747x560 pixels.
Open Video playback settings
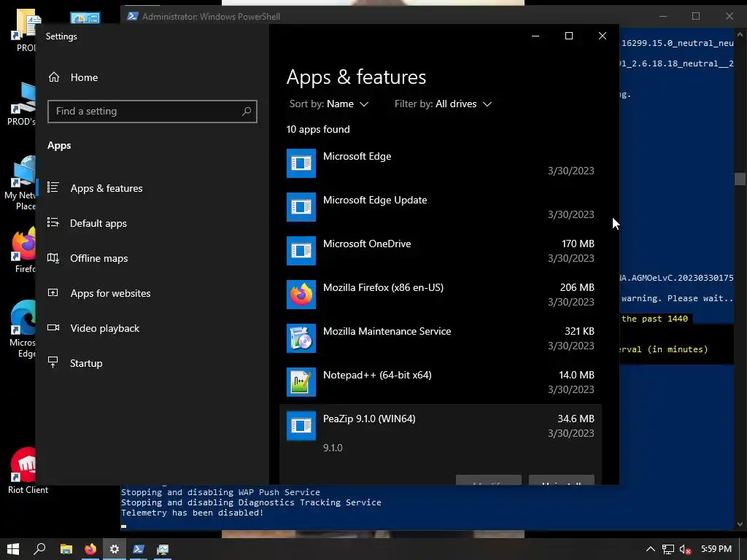(x=104, y=328)
